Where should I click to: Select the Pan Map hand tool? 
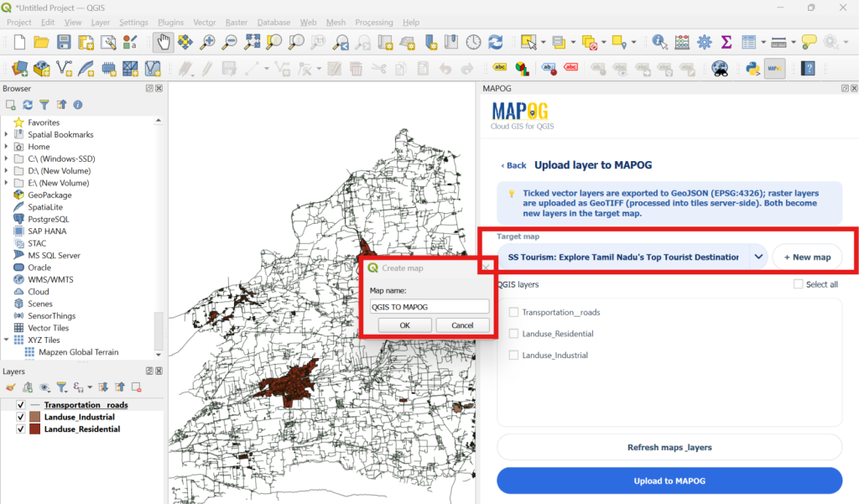pos(164,42)
